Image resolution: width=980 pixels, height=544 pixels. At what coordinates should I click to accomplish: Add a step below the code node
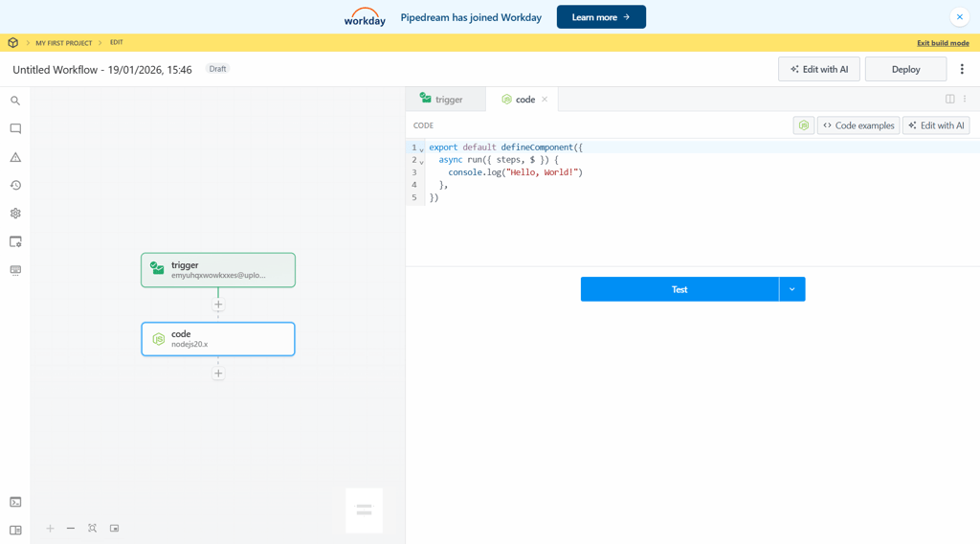218,374
